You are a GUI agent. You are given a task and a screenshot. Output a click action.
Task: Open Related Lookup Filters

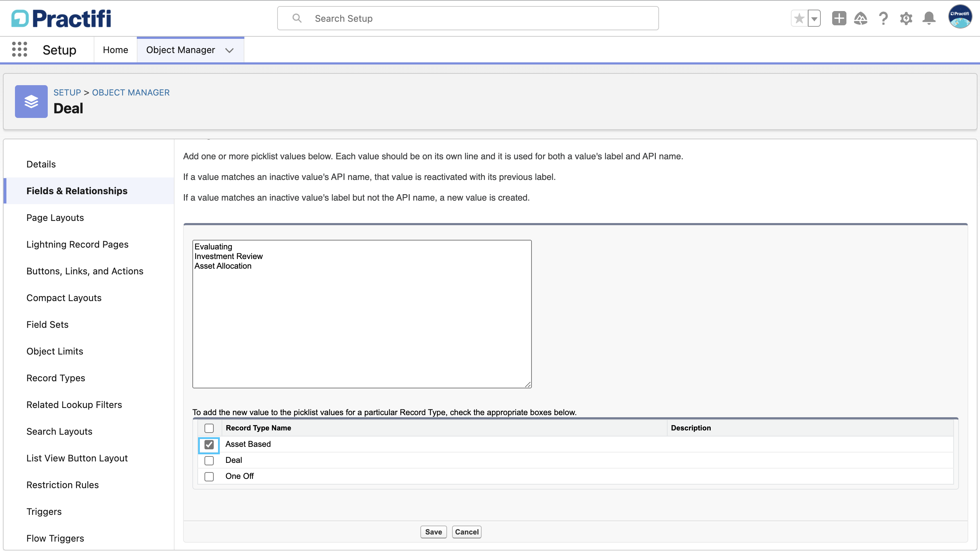(x=74, y=404)
